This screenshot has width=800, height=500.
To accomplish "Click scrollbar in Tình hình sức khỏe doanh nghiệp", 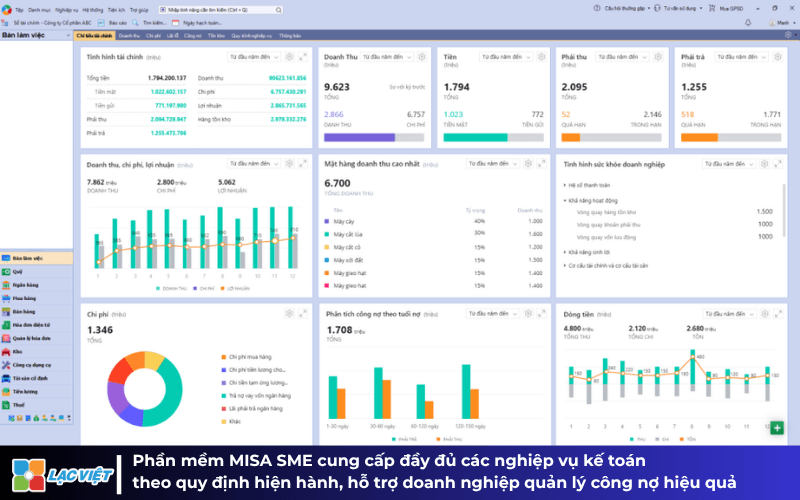I will pyautogui.click(x=784, y=209).
